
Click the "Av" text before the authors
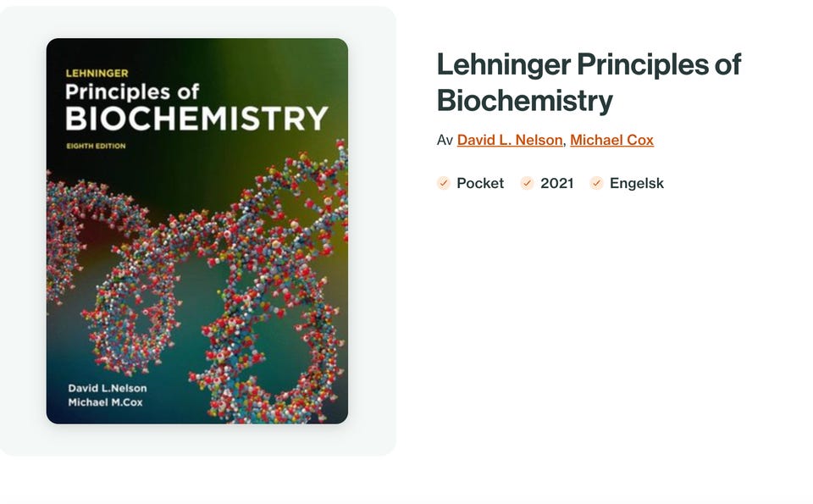(x=445, y=140)
